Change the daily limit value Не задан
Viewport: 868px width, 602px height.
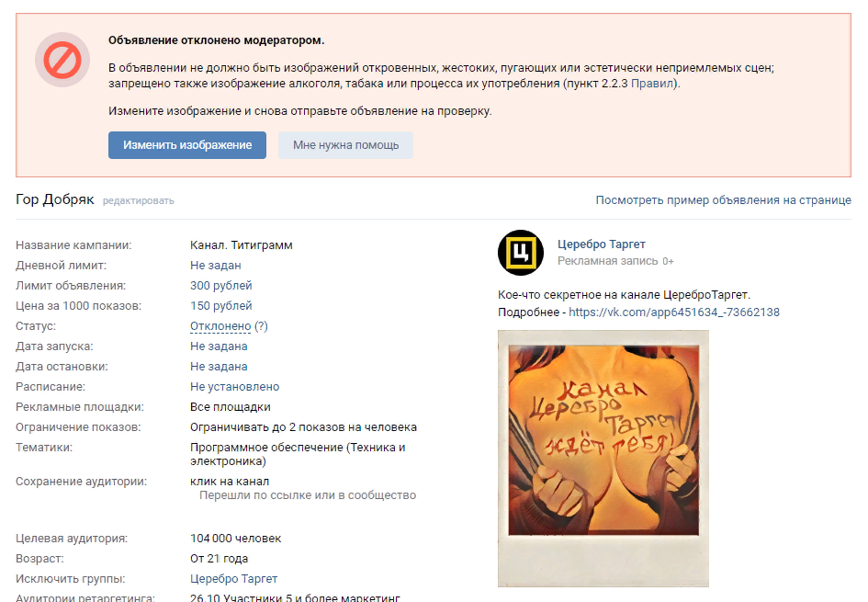[x=215, y=266]
